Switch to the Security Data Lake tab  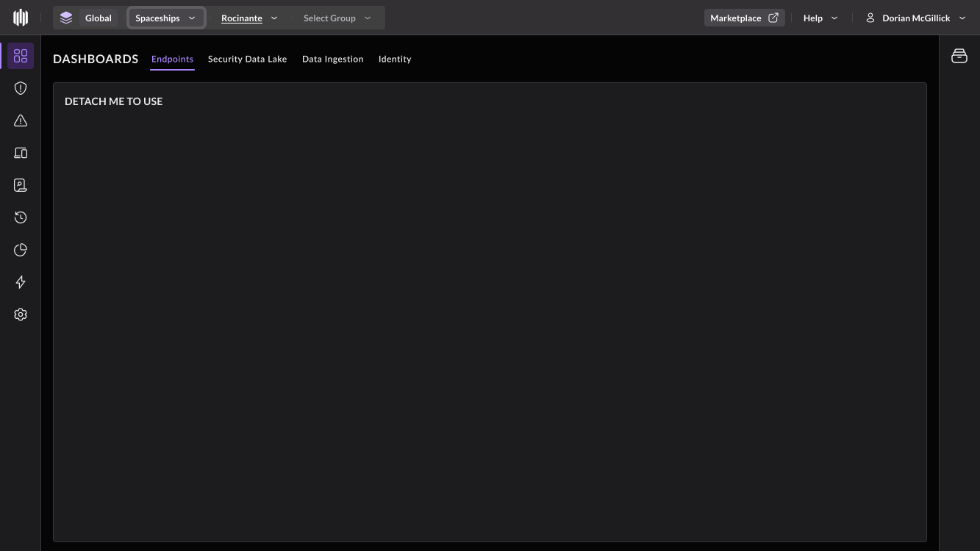point(247,59)
